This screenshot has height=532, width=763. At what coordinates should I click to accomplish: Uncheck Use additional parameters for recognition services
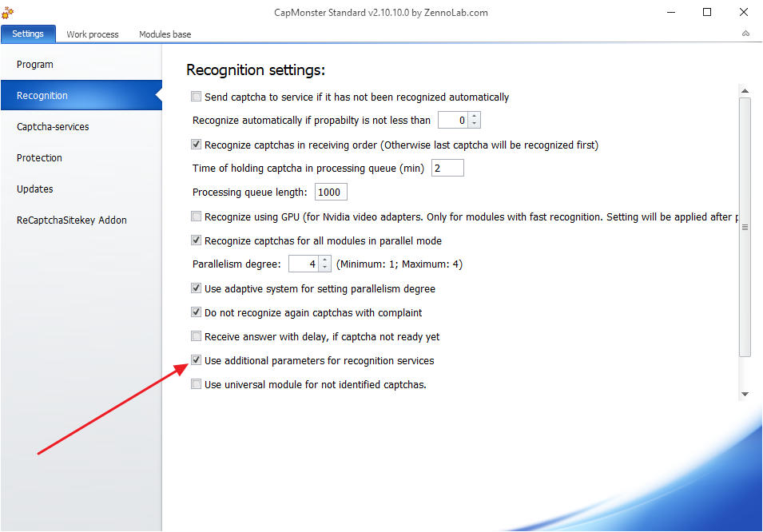(196, 360)
